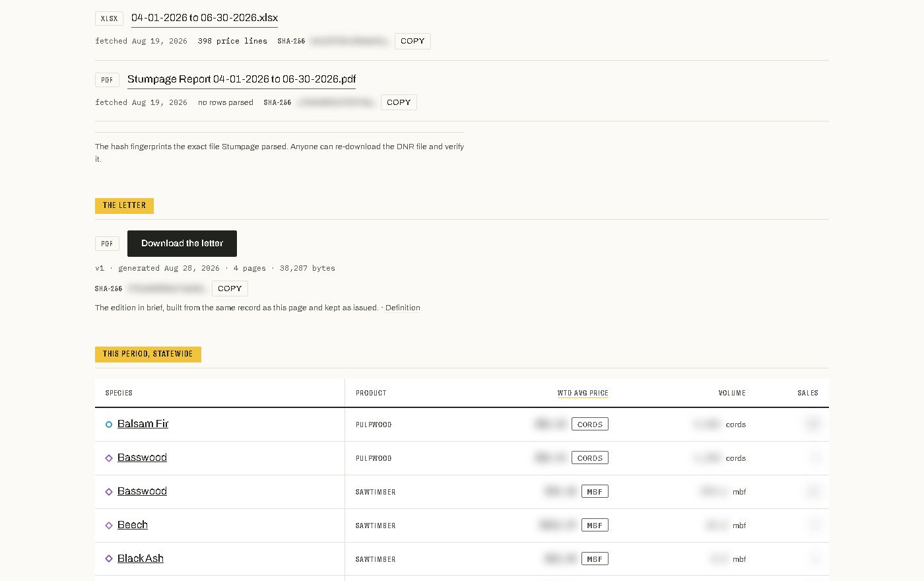
Task: Click the diamond icon beside Basswood pulpwood row
Action: 109,458
